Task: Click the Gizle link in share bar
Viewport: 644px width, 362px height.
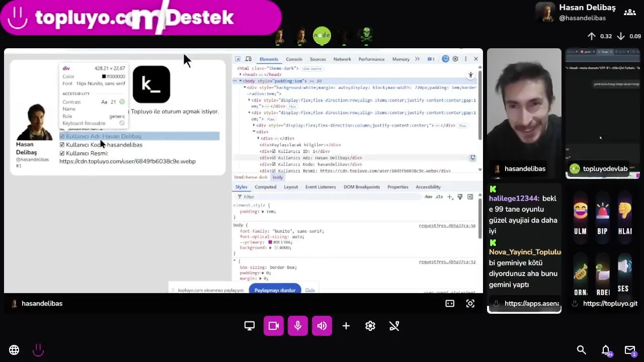Action: 310,290
